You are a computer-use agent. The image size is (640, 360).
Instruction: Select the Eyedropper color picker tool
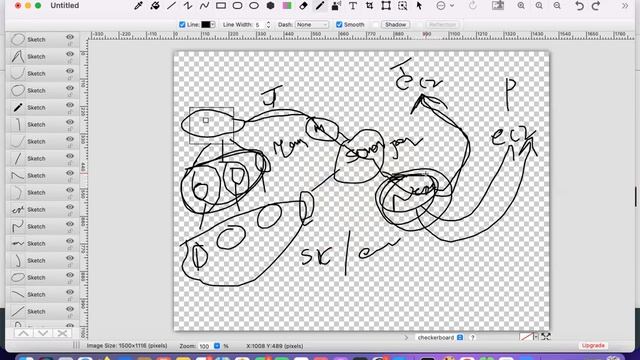tap(138, 6)
